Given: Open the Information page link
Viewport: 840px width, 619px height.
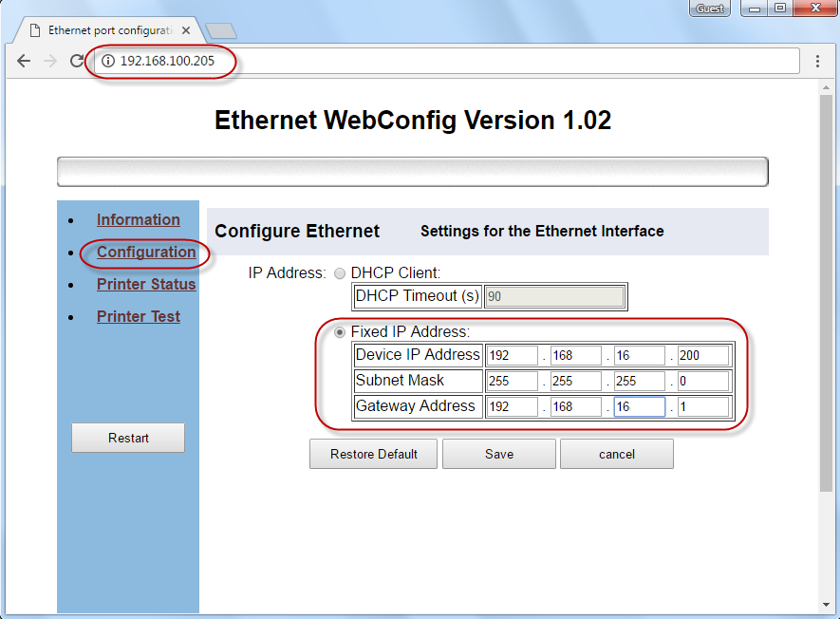Looking at the screenshot, I should 138,220.
